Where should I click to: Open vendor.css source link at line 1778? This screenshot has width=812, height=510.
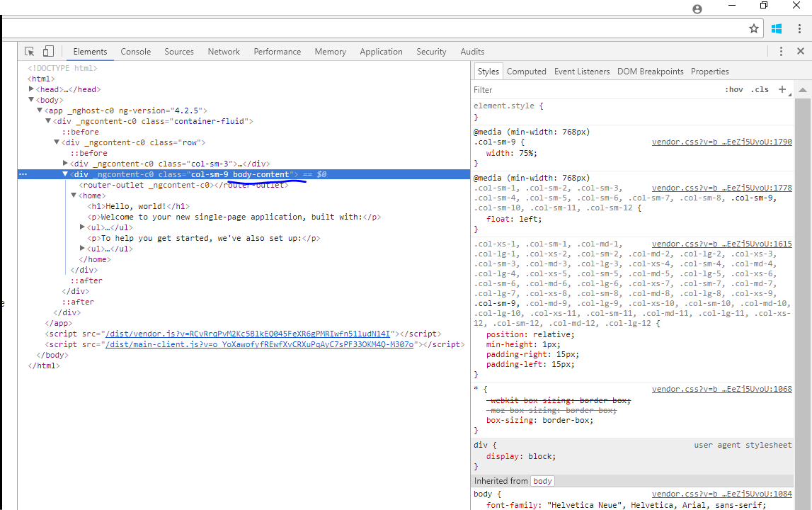[721, 188]
